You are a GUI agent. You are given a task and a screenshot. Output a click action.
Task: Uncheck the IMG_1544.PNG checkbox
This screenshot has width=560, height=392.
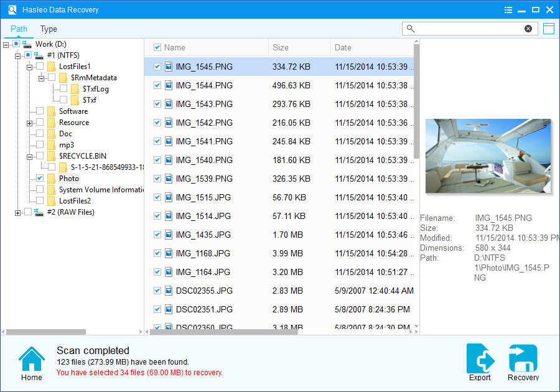(157, 85)
